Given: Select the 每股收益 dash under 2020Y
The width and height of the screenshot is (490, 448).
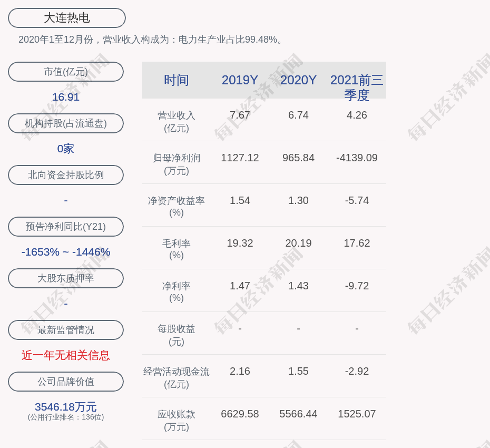Looking at the screenshot, I should tap(298, 328).
